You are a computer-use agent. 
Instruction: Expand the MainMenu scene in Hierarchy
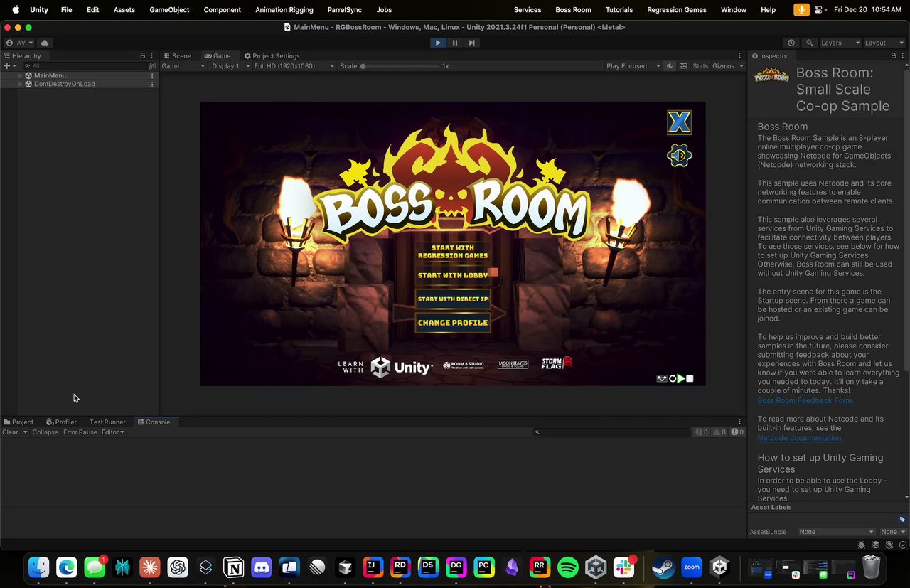pyautogui.click(x=21, y=75)
